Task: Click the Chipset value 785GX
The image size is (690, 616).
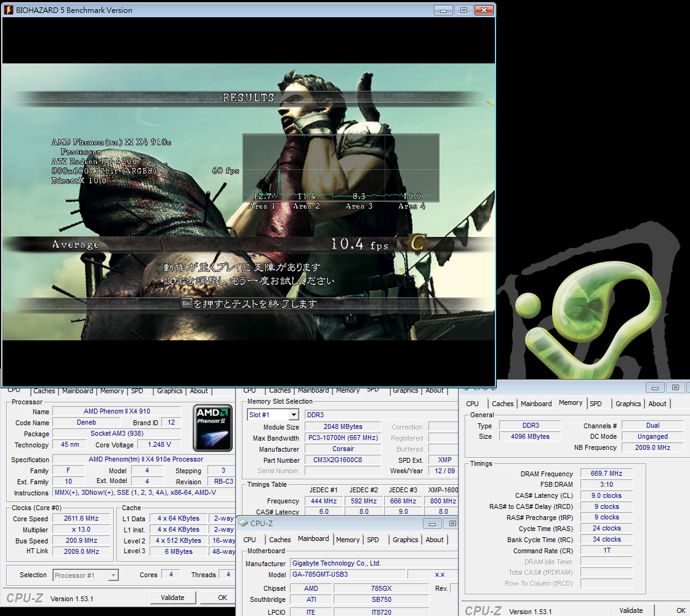Action: (x=381, y=588)
